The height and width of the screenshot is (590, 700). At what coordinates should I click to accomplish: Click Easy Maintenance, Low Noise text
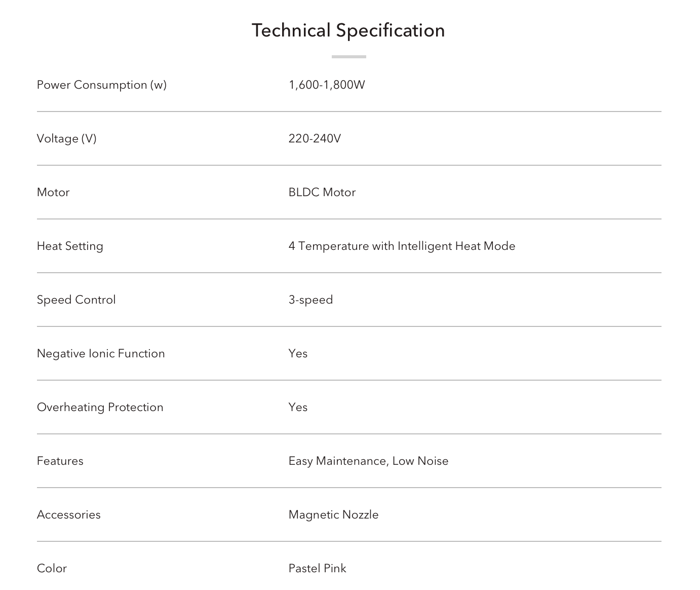coord(368,461)
